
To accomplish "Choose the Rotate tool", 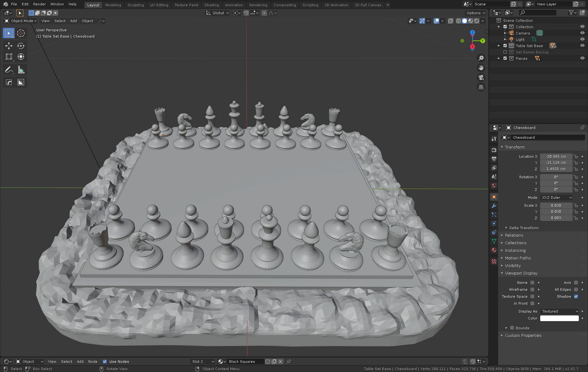I will pos(21,46).
